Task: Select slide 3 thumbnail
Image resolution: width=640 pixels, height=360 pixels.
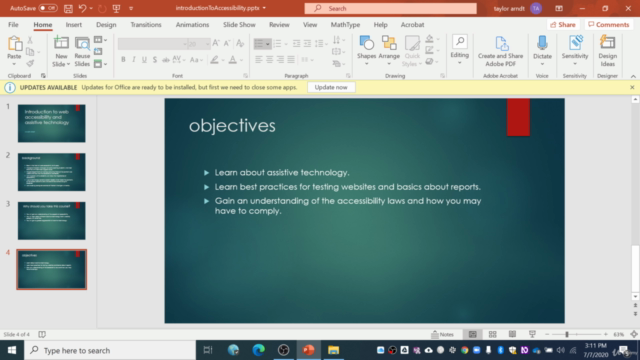Action: coord(51,220)
